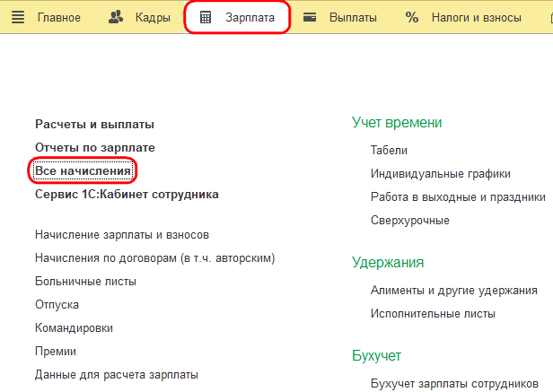Open the hamburger main menu icon
Screen dimensions: 553x392
coord(18,17)
